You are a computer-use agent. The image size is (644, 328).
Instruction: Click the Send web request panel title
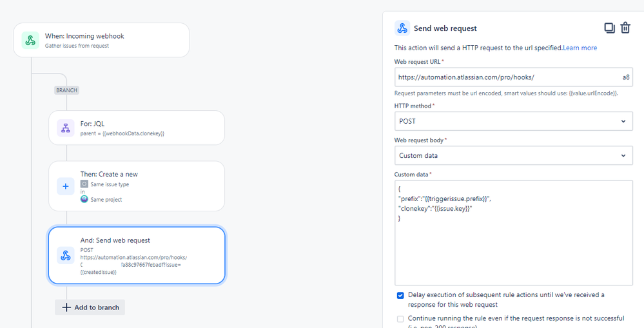pyautogui.click(x=445, y=28)
